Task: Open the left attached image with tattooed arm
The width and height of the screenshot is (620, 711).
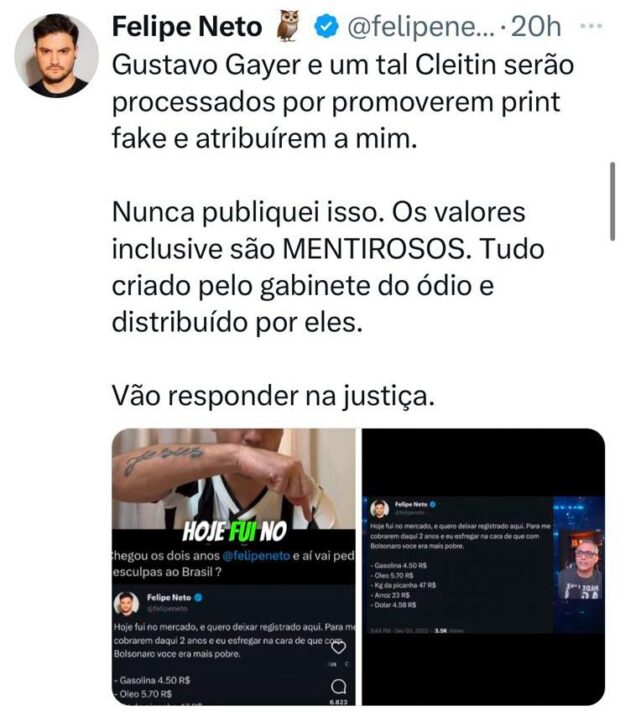Action: [x=234, y=567]
